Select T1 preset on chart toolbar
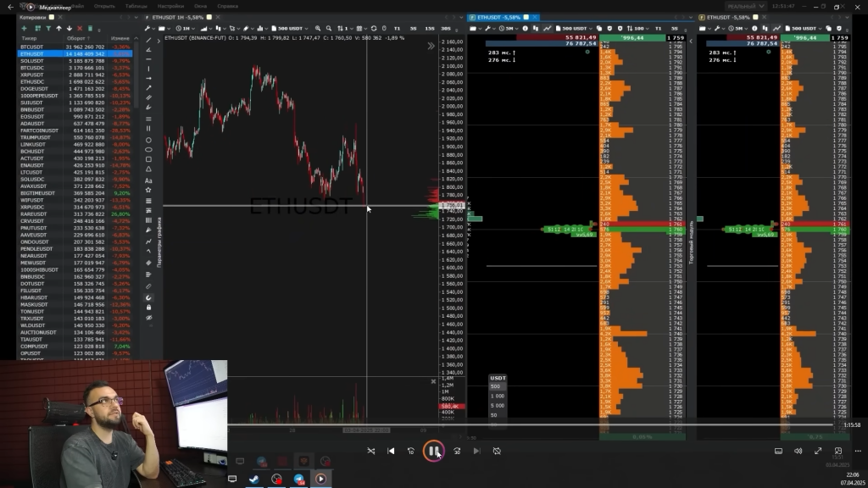Screen dimensions: 868x488 pyautogui.click(x=397, y=28)
